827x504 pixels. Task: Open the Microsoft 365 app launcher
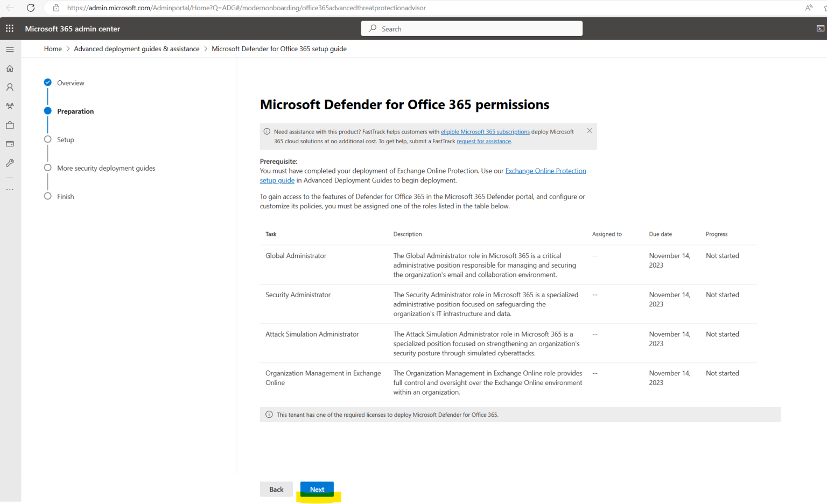click(9, 28)
